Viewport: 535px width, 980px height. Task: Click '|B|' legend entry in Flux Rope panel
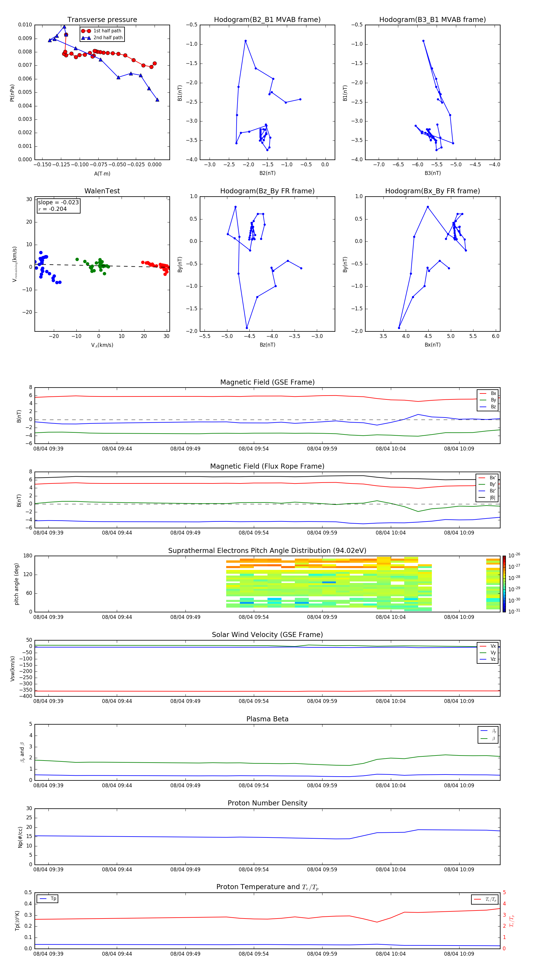[x=487, y=498]
